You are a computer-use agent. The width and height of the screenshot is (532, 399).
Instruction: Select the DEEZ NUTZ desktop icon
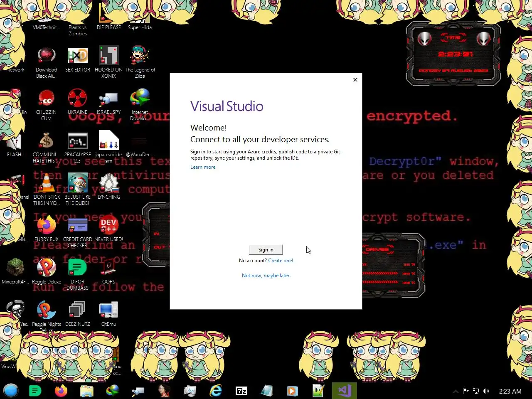77,313
